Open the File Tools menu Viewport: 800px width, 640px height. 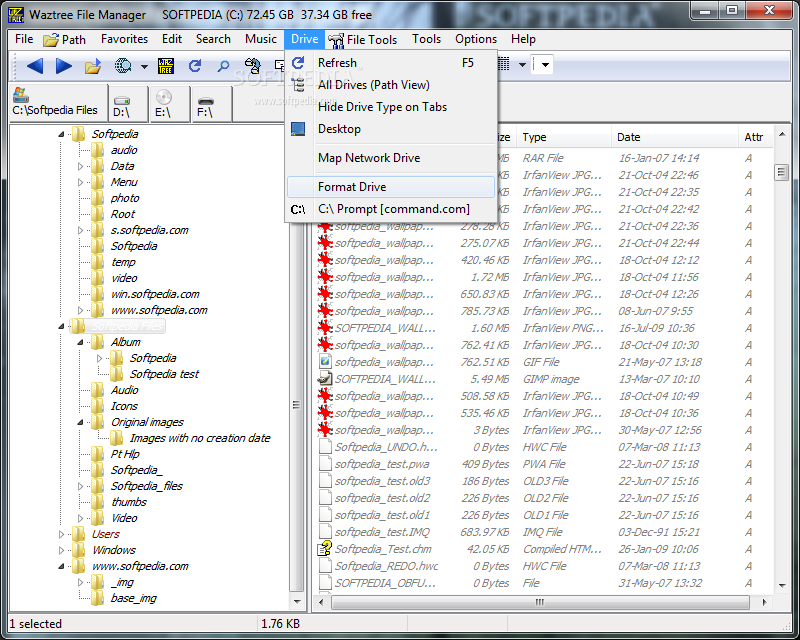tap(363, 39)
